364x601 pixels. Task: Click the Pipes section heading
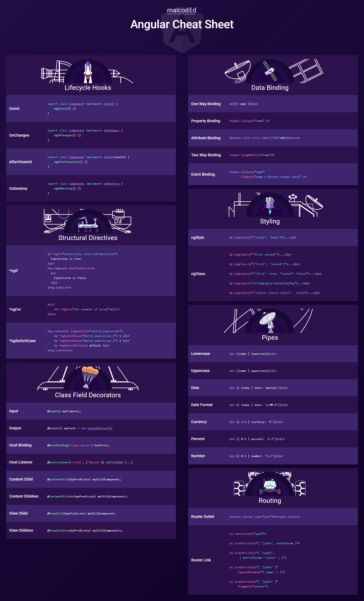[270, 338]
